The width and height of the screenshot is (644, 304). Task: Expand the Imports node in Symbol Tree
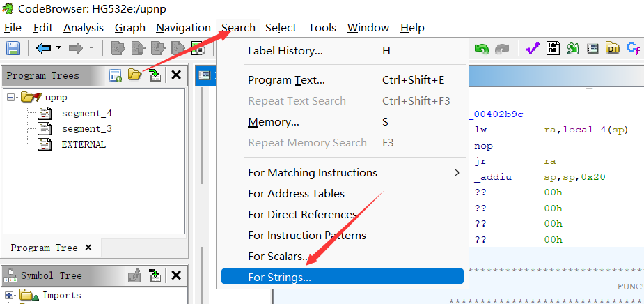(x=9, y=295)
